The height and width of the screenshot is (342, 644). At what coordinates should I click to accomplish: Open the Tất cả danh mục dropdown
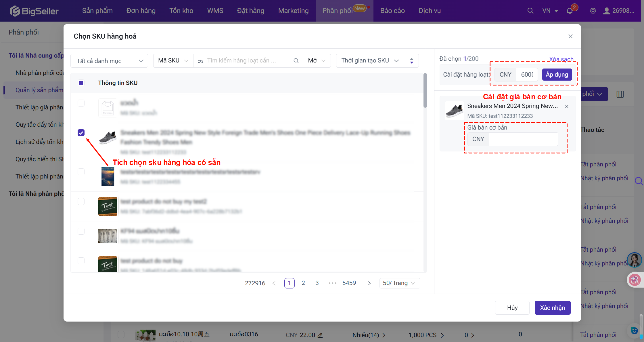click(x=109, y=61)
